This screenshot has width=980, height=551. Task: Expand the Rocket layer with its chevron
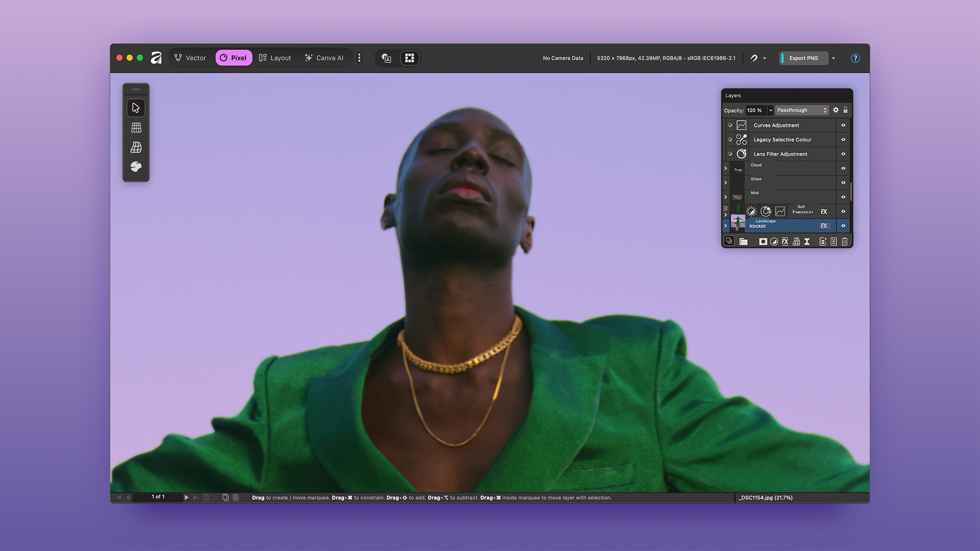tap(726, 226)
